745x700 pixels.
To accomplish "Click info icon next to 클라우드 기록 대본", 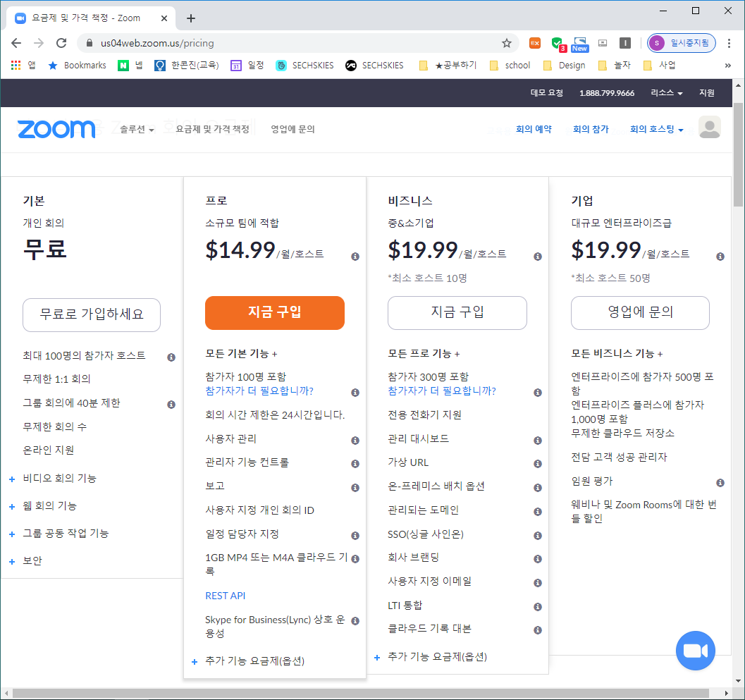I will (x=537, y=630).
